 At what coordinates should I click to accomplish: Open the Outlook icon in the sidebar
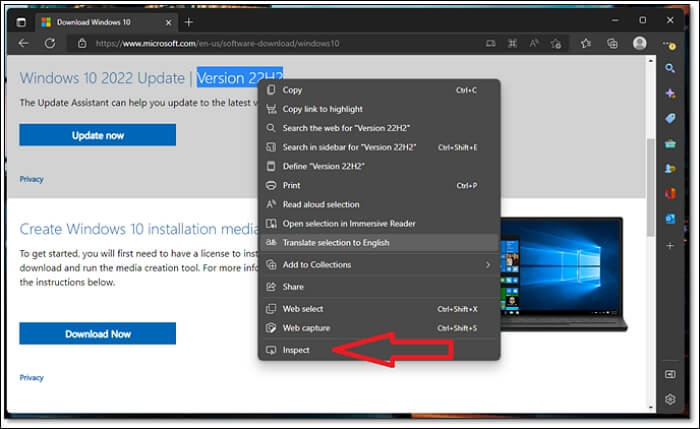click(x=670, y=218)
